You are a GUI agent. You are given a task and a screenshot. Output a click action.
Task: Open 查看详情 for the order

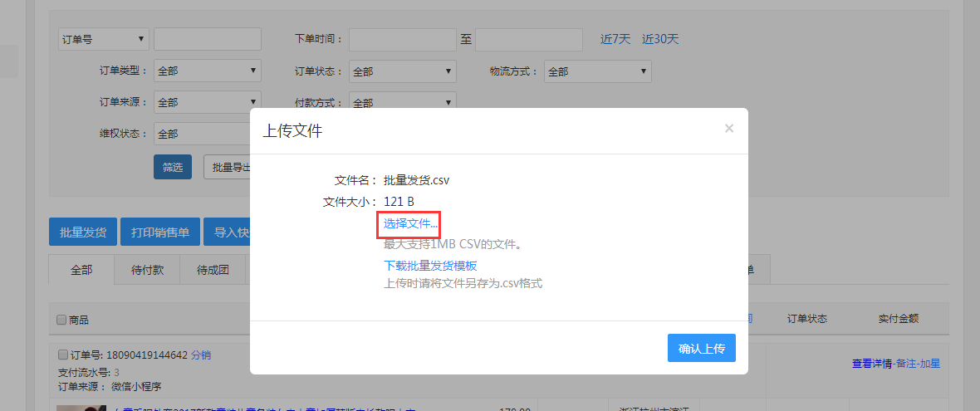pyautogui.click(x=872, y=363)
